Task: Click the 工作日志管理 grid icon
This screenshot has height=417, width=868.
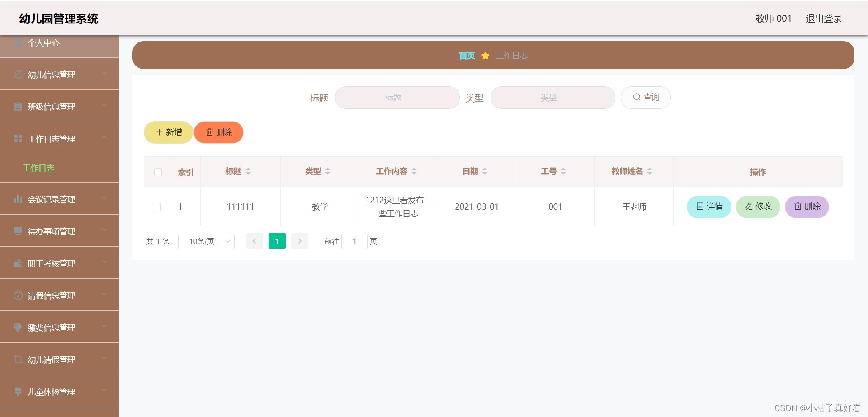Action: pyautogui.click(x=18, y=138)
